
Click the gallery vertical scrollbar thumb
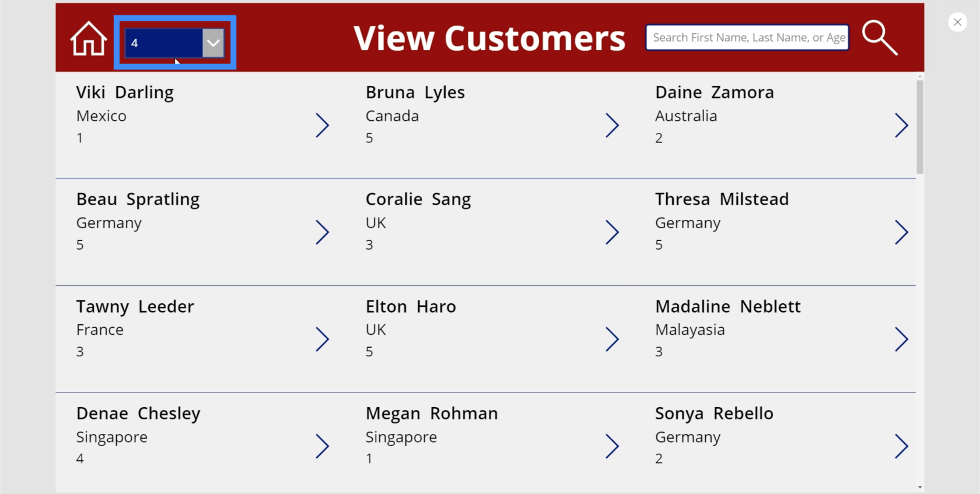pos(920,127)
